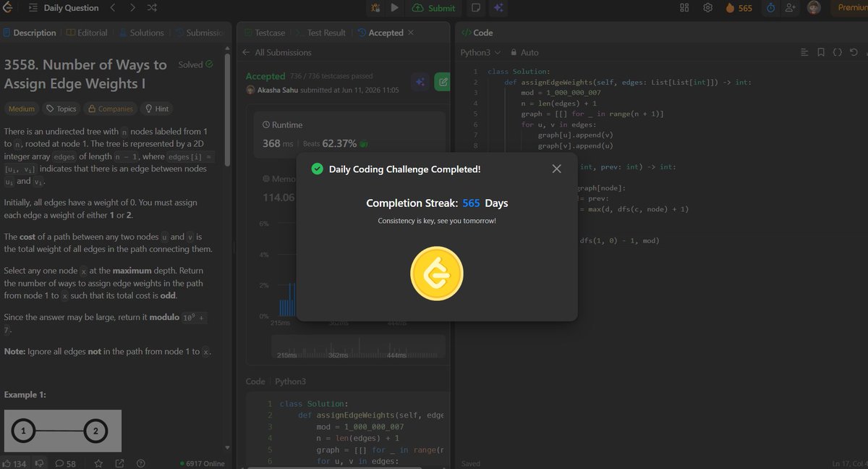Click the Medium difficulty tag

click(x=22, y=109)
